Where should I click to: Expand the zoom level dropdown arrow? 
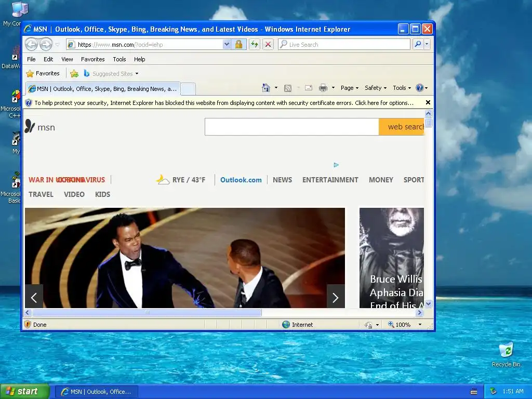tap(420, 324)
